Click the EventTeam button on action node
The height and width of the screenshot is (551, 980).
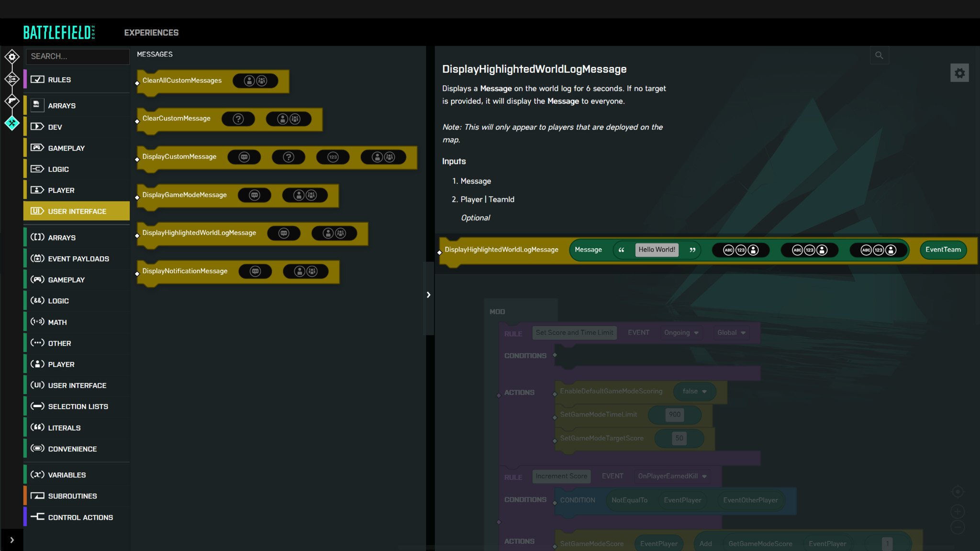[942, 250]
